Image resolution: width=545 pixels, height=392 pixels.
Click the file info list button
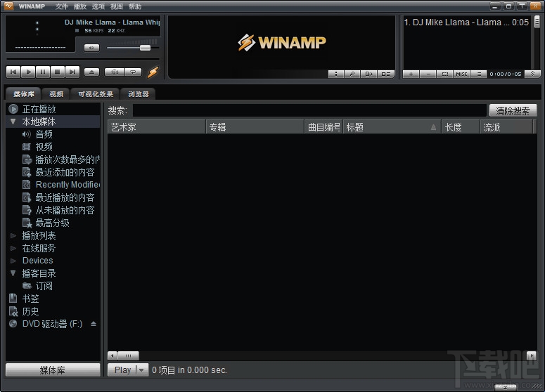coord(386,74)
